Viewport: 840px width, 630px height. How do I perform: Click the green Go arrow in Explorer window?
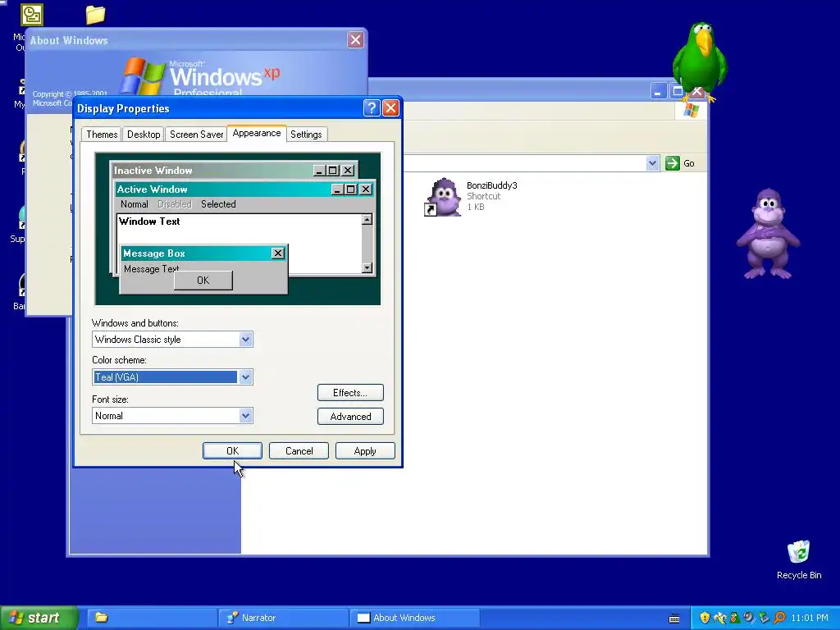click(x=672, y=163)
